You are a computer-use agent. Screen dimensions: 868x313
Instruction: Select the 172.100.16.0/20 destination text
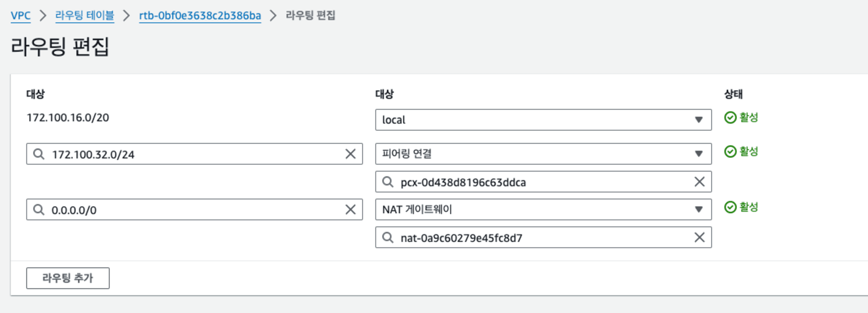coord(68,118)
